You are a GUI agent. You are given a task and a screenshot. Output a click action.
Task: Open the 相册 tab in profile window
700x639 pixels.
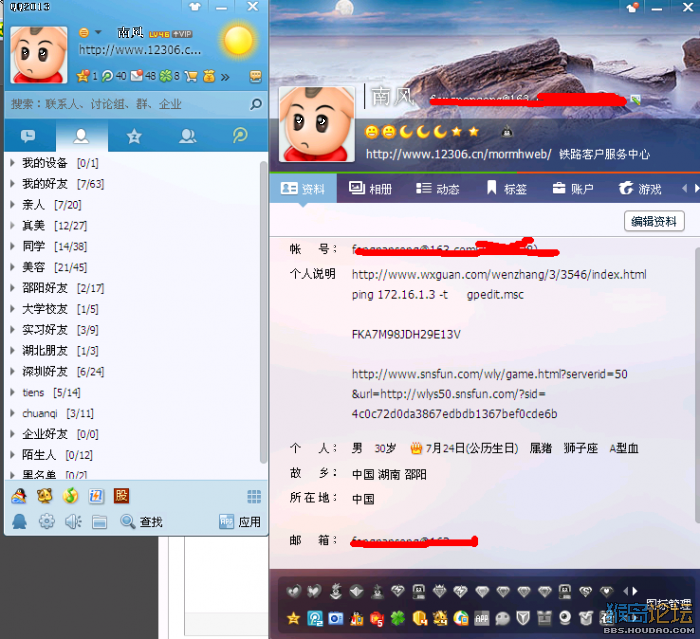[370, 189]
